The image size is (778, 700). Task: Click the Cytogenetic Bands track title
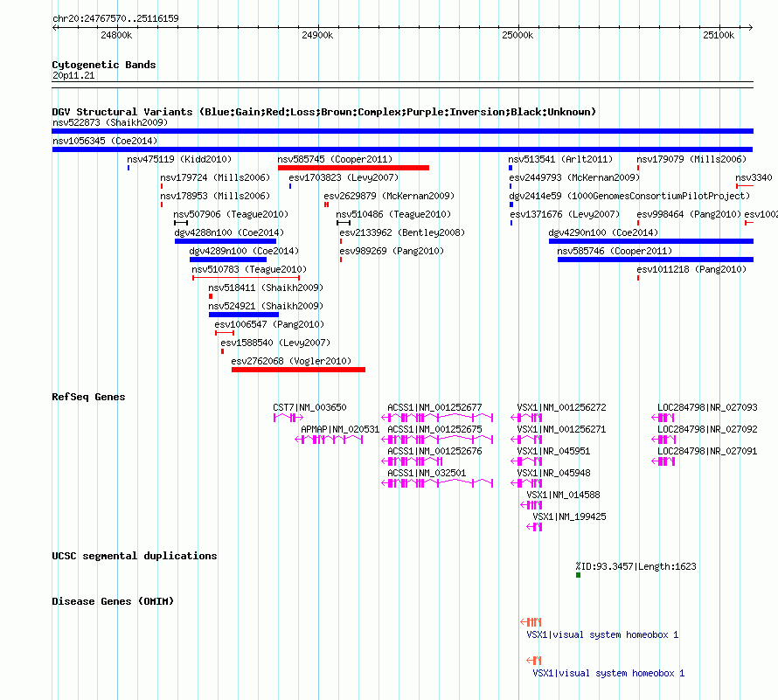[104, 65]
